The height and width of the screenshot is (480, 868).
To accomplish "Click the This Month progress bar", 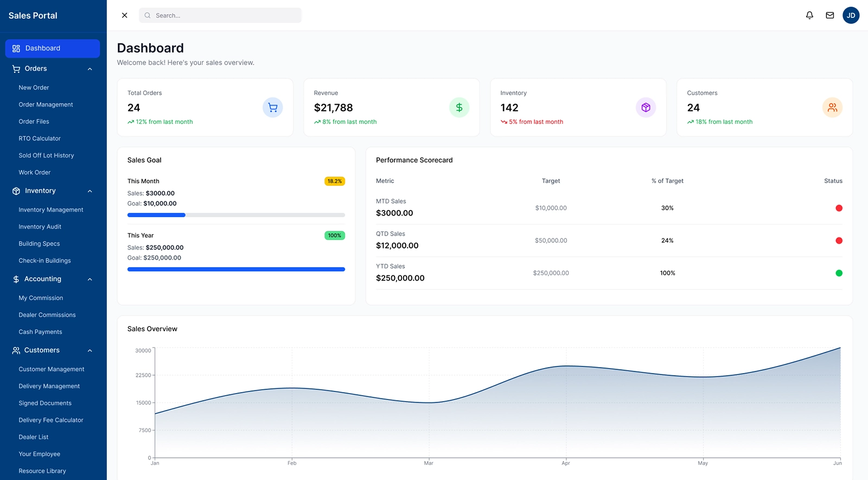I will [236, 215].
